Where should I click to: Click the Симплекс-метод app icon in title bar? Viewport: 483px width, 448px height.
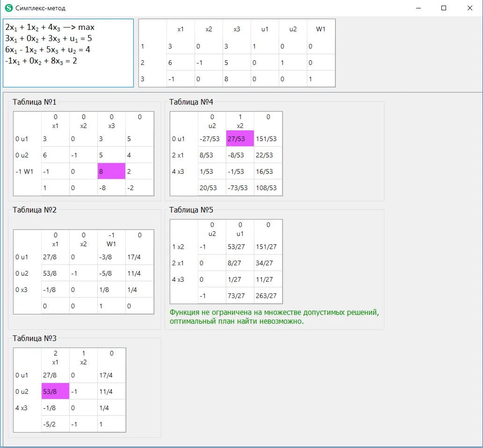click(8, 8)
